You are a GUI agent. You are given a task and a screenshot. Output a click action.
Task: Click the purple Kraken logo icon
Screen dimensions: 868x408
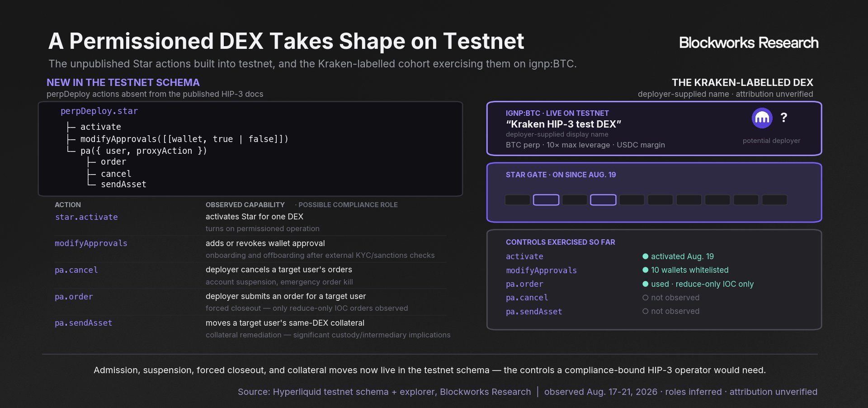[762, 118]
